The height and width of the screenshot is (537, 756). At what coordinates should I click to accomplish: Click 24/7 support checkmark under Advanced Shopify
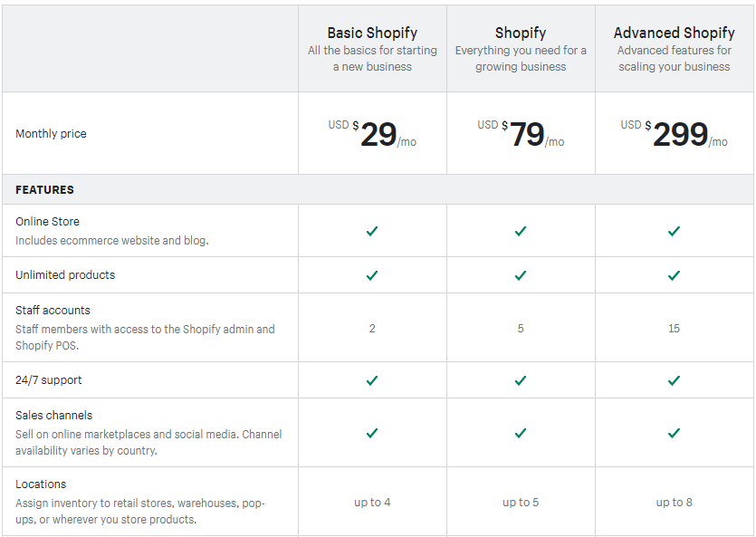pos(674,380)
